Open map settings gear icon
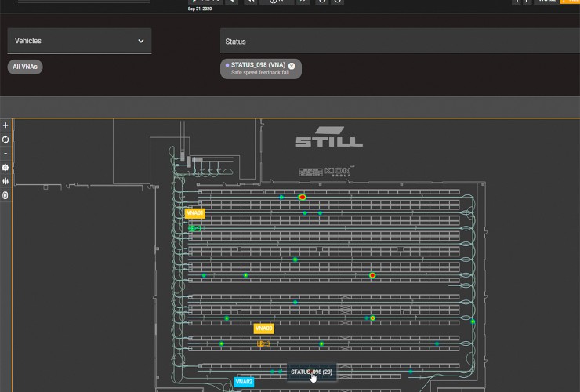Image resolution: width=580 pixels, height=392 pixels. [x=5, y=168]
